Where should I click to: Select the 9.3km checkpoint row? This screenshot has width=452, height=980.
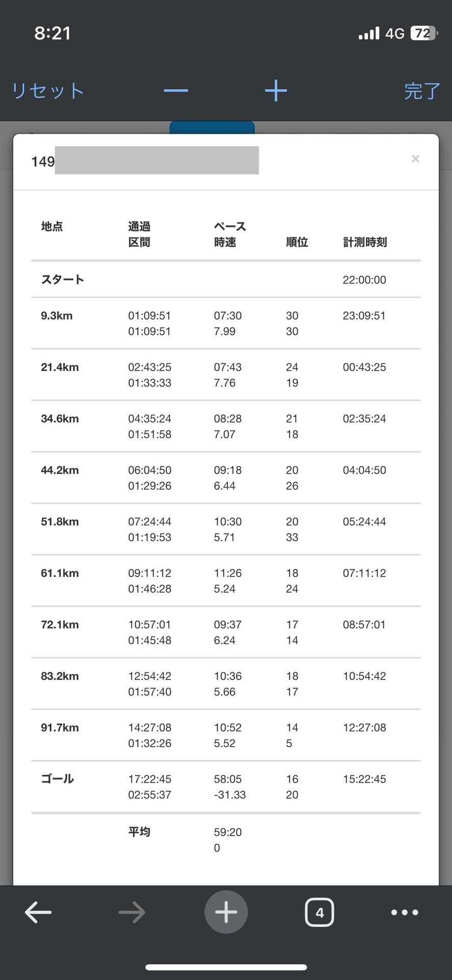[x=57, y=316]
